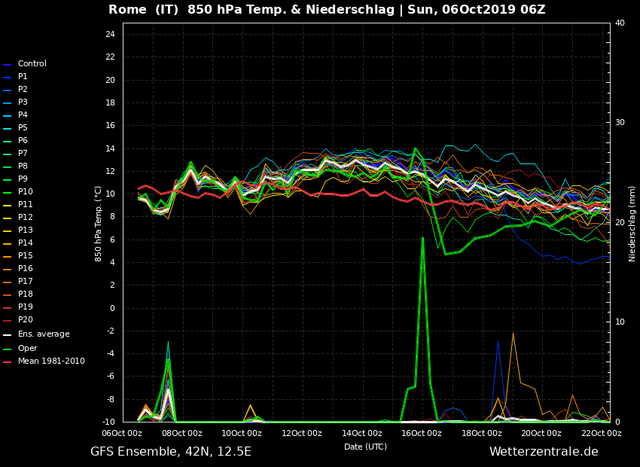This screenshot has height=467, width=640.
Task: Click the P11 legend label
Action: 25,205
